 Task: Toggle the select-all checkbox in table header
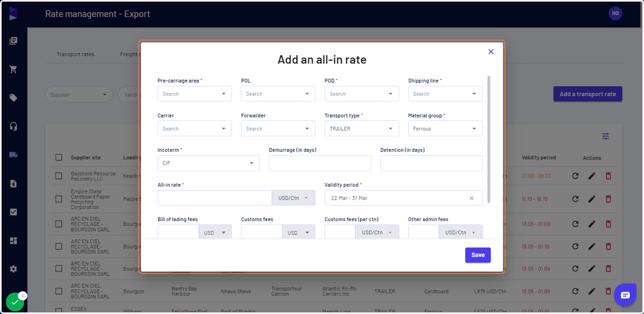(58, 158)
